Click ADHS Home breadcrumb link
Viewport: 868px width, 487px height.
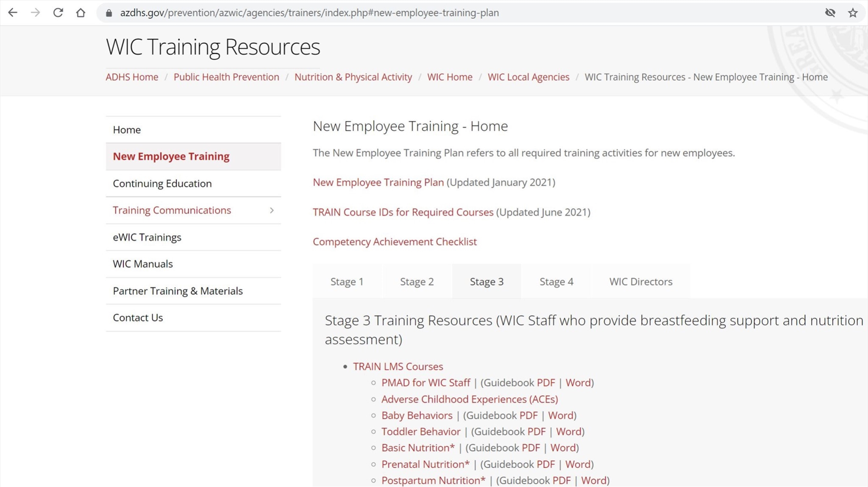coord(132,77)
